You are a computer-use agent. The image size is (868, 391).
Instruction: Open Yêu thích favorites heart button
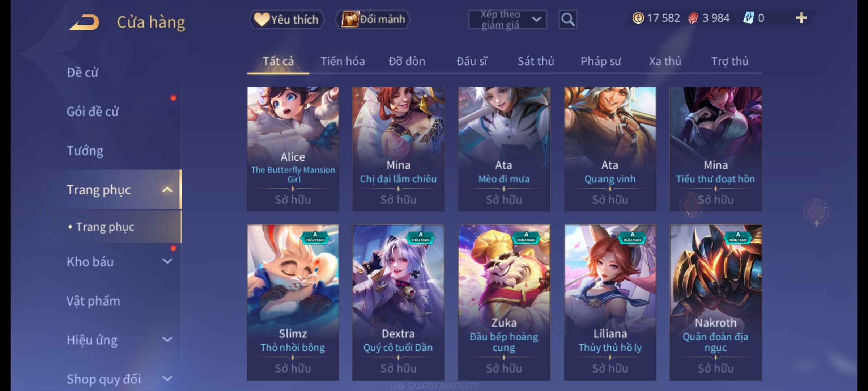[x=287, y=19]
